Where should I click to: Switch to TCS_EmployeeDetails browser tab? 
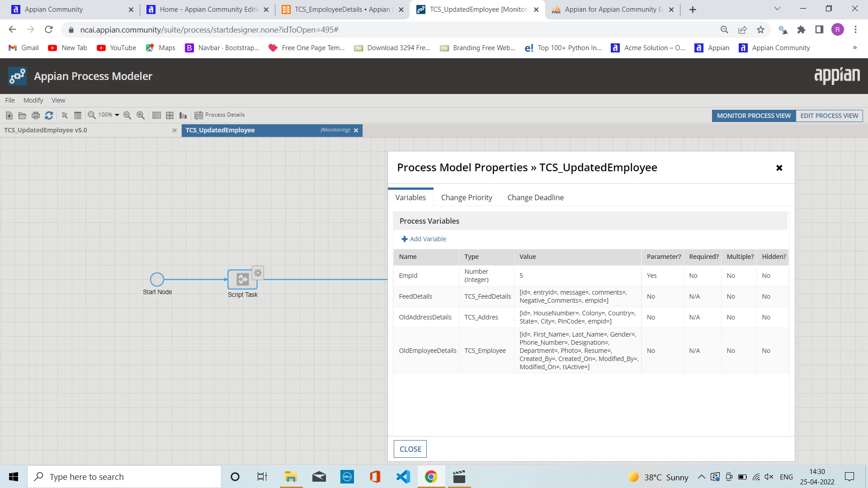tap(342, 9)
